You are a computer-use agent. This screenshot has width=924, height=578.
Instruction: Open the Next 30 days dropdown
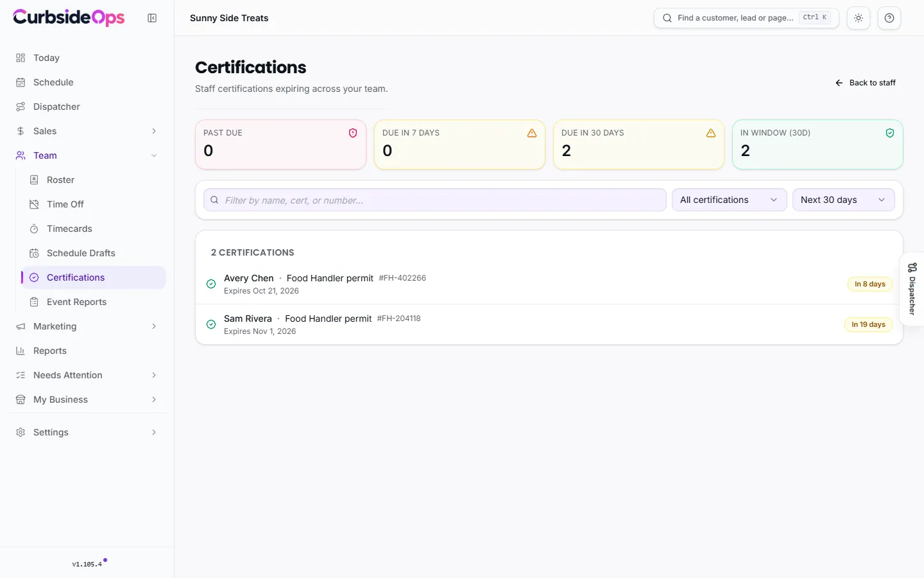(843, 200)
